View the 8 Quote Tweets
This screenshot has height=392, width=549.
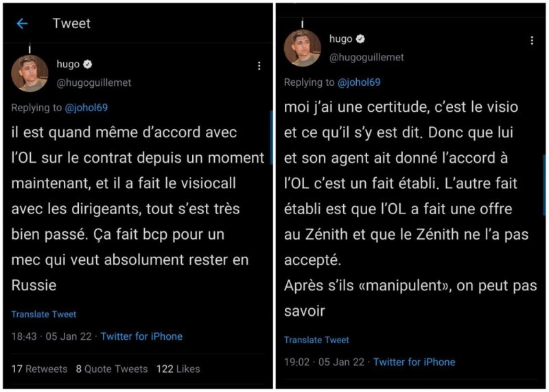(111, 369)
